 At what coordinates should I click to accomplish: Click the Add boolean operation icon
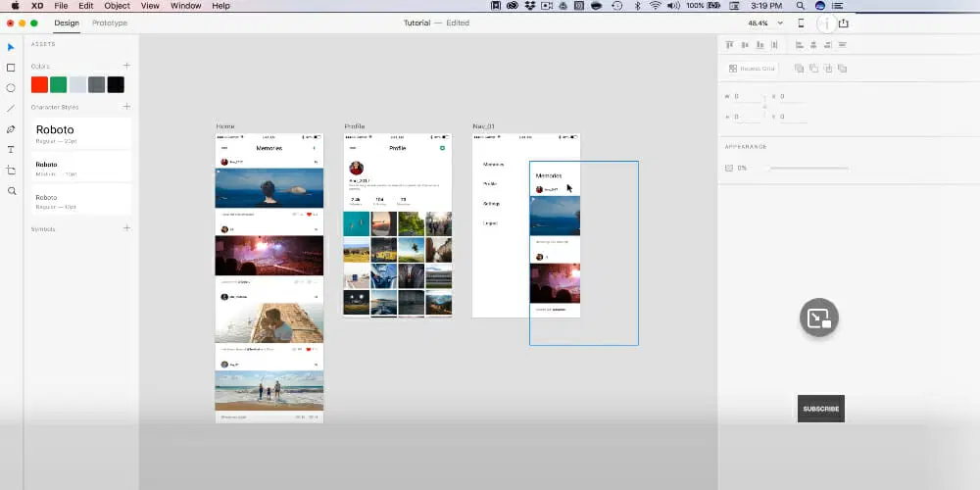click(x=799, y=69)
